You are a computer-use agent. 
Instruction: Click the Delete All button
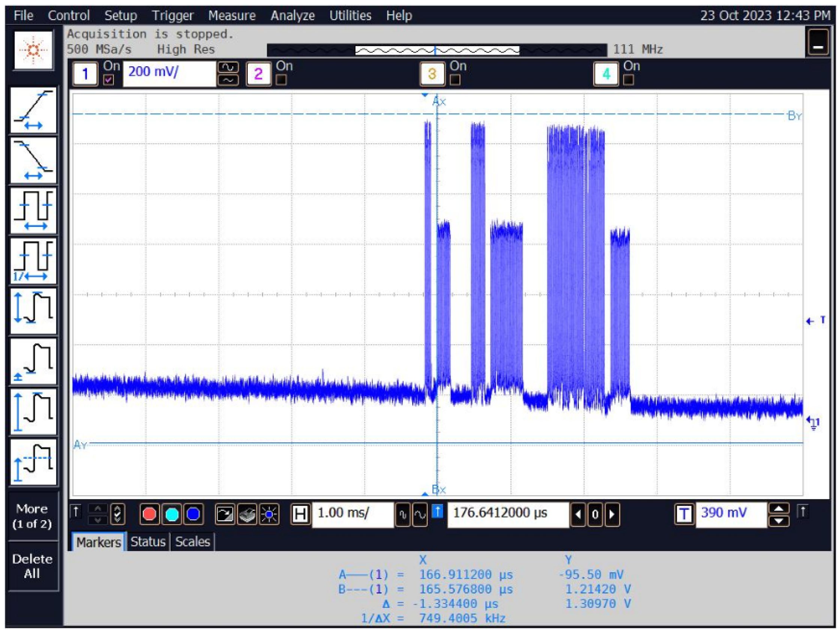(32, 567)
